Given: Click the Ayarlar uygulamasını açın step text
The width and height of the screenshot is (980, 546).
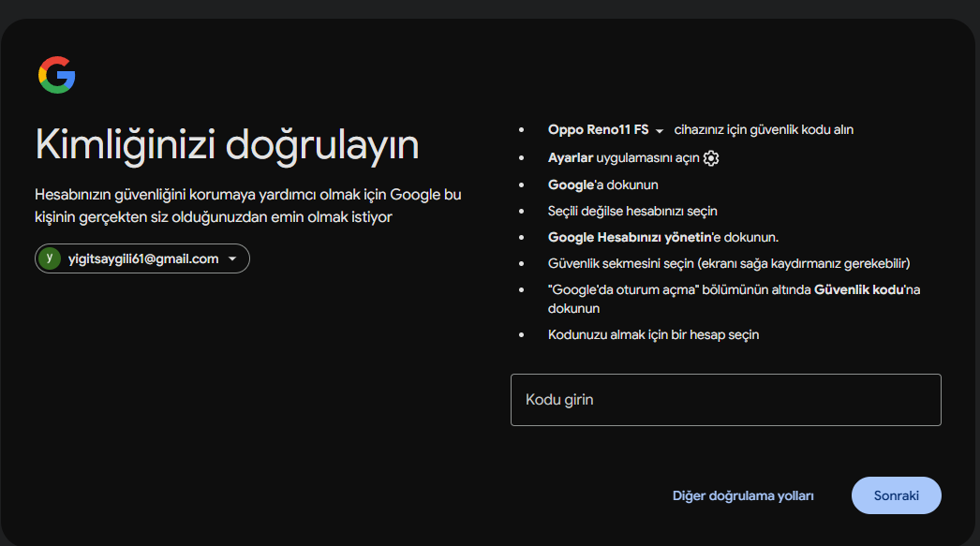Looking at the screenshot, I should pos(623,158).
